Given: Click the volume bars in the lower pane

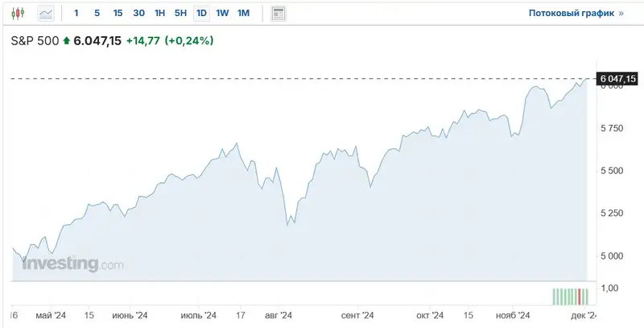Looking at the screenshot, I should coord(570,296).
